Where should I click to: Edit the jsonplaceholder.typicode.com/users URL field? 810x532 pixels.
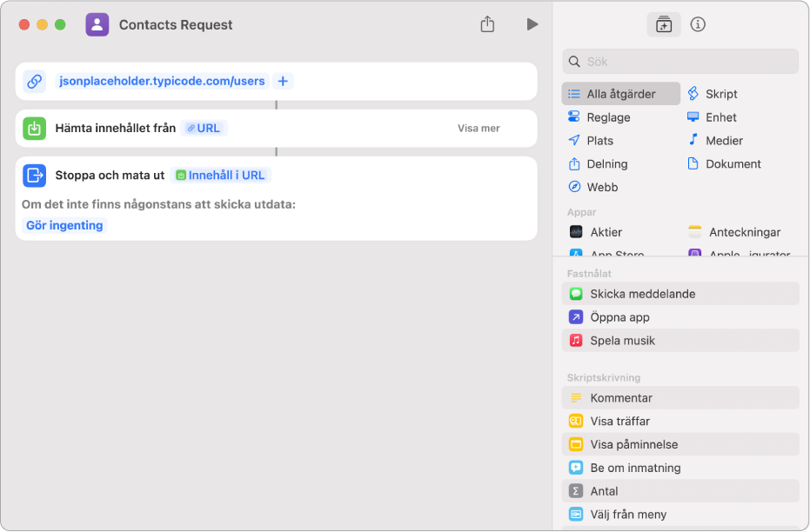point(162,81)
